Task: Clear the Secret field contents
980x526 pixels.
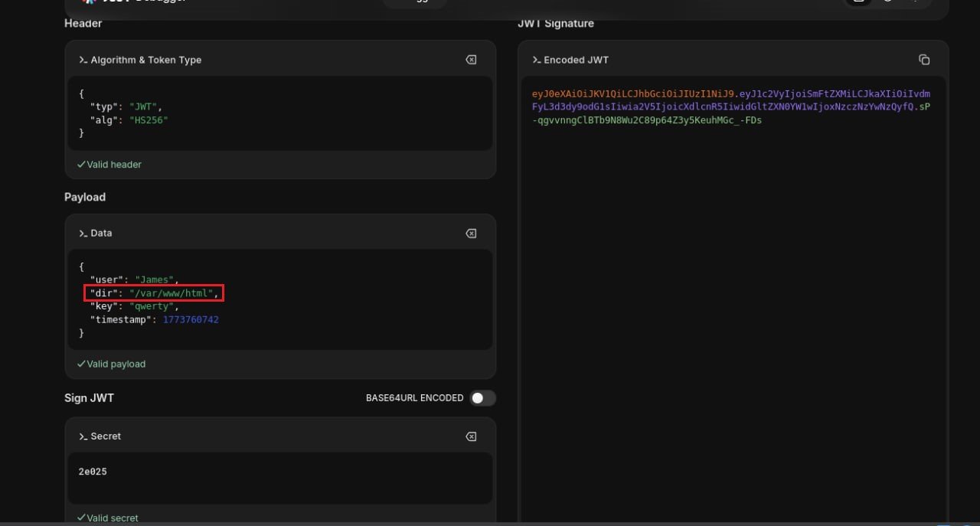Action: coord(471,436)
